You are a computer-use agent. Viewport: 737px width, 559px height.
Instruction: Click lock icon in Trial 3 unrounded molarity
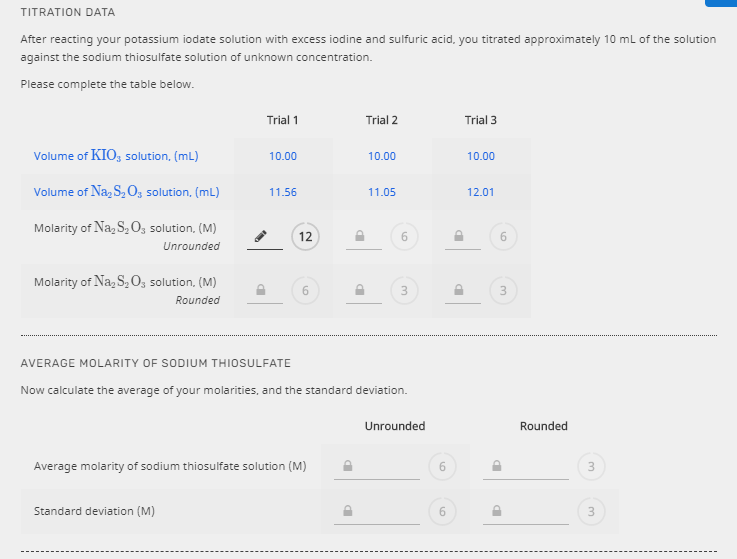[458, 237]
